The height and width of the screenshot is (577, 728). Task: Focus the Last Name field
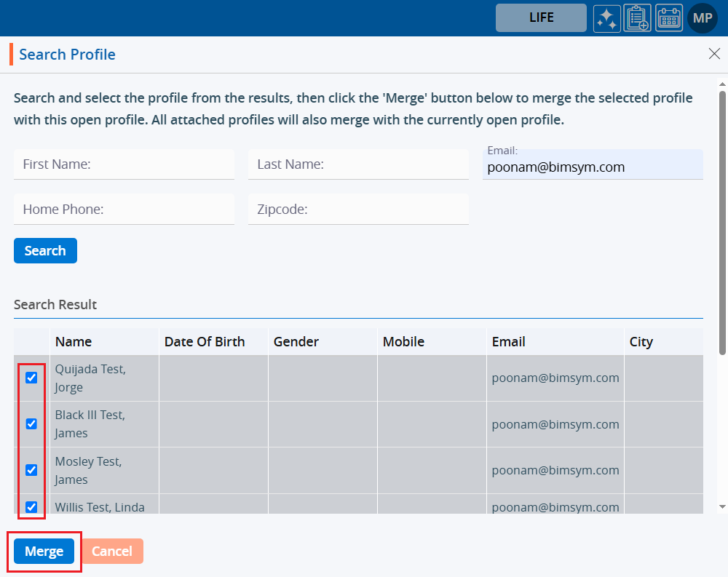coord(358,164)
